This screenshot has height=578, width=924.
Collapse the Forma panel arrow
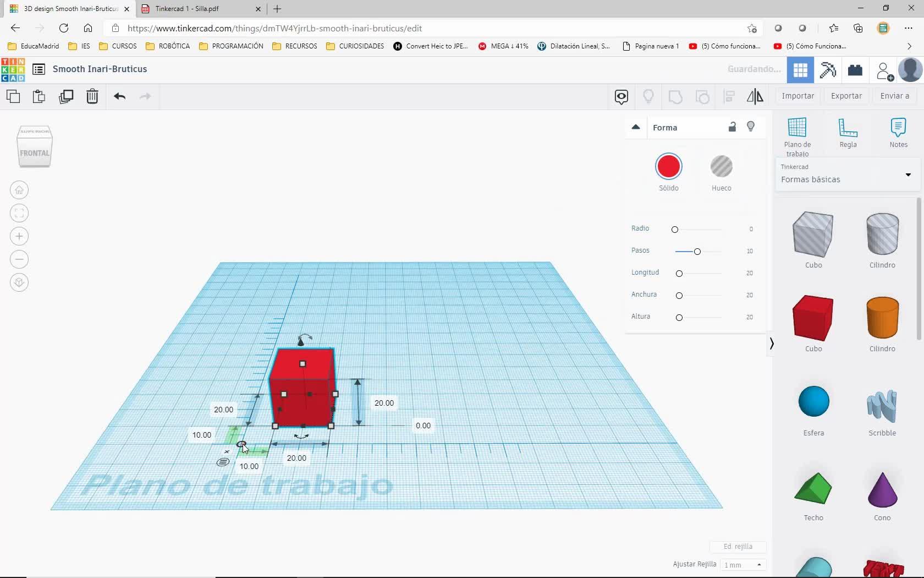tap(636, 127)
